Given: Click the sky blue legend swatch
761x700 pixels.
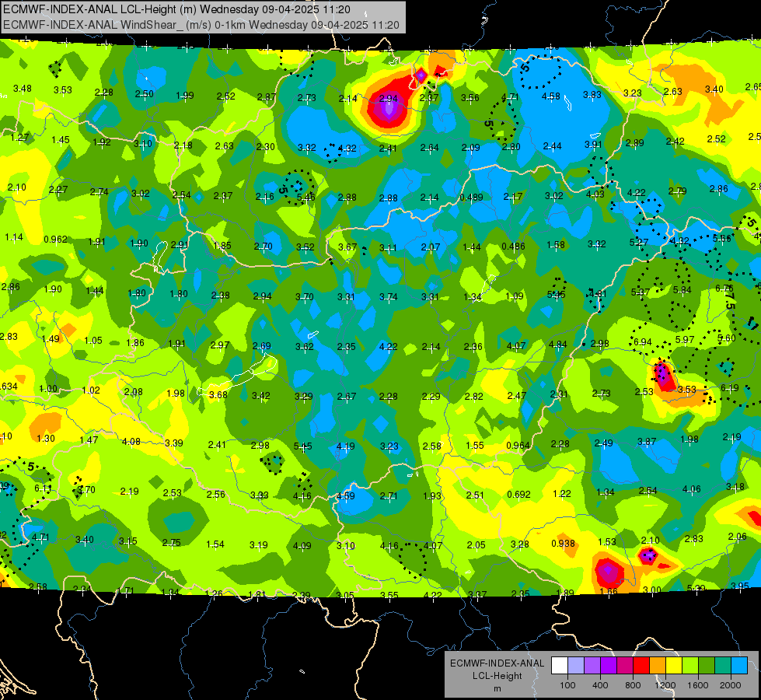Looking at the screenshot, I should (739, 666).
